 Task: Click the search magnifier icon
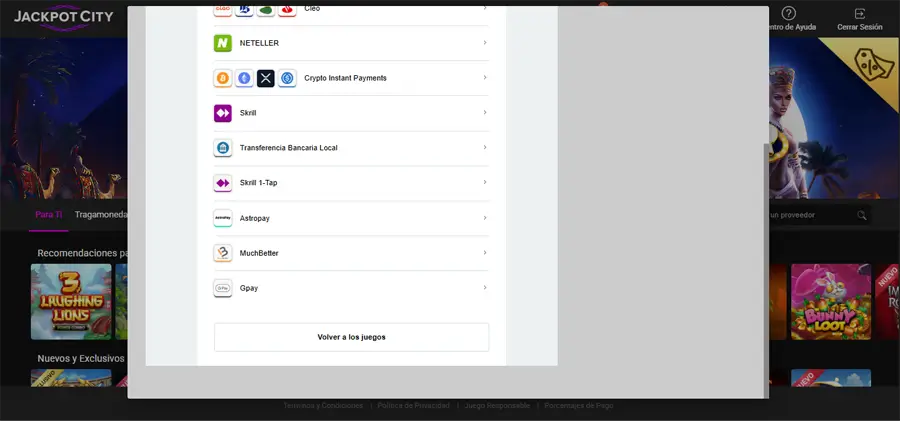862,215
